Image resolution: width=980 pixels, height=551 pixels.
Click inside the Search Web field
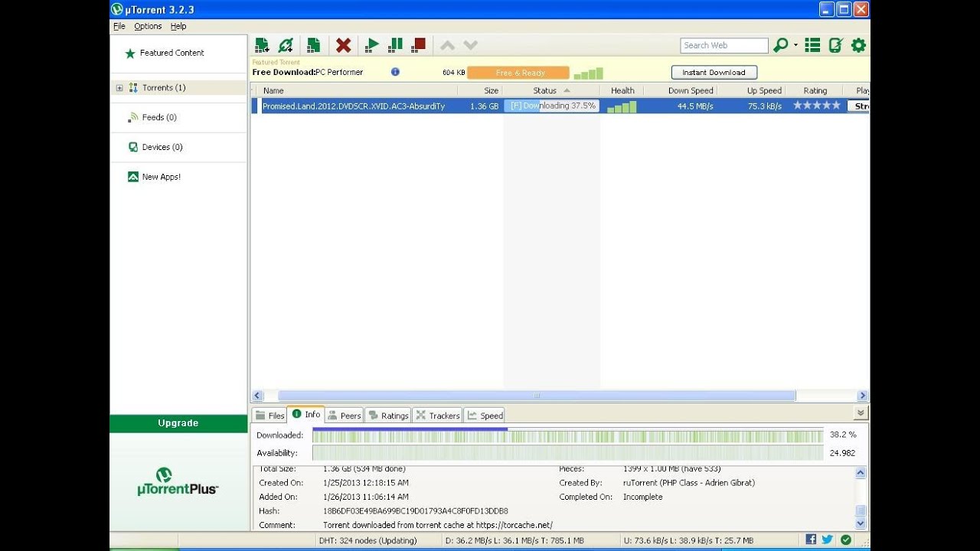[x=724, y=45]
